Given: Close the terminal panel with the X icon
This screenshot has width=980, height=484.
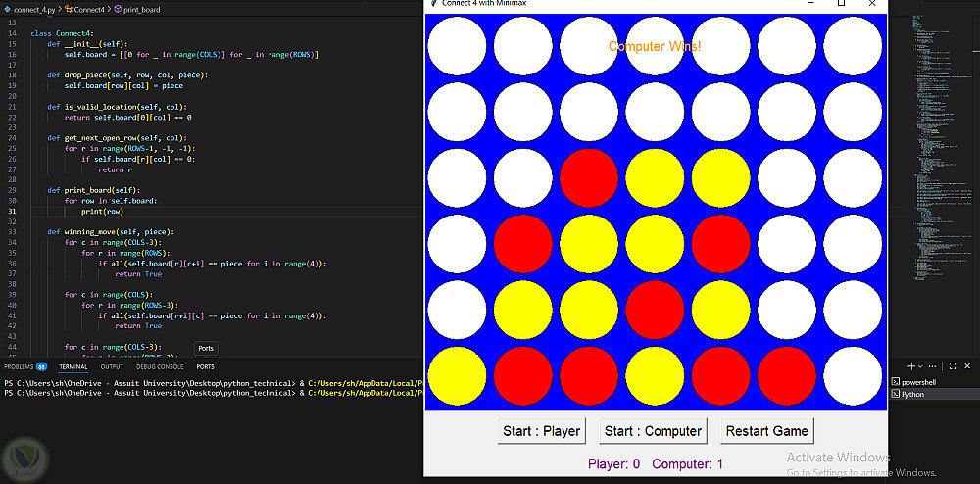Looking at the screenshot, I should coord(967,366).
